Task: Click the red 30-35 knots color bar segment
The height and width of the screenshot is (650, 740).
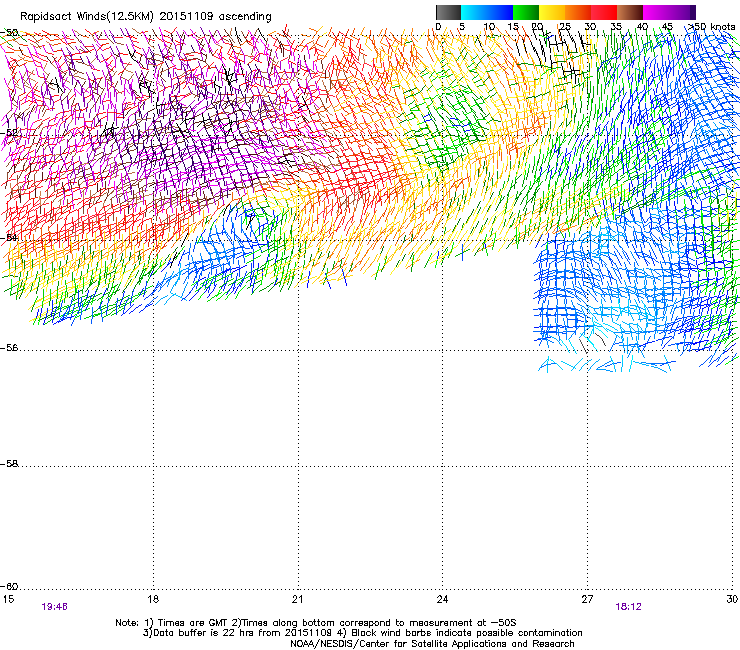Action: tap(604, 12)
